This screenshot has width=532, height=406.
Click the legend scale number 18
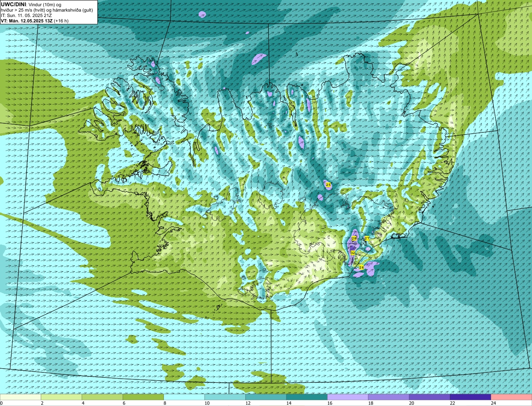pyautogui.click(x=371, y=403)
